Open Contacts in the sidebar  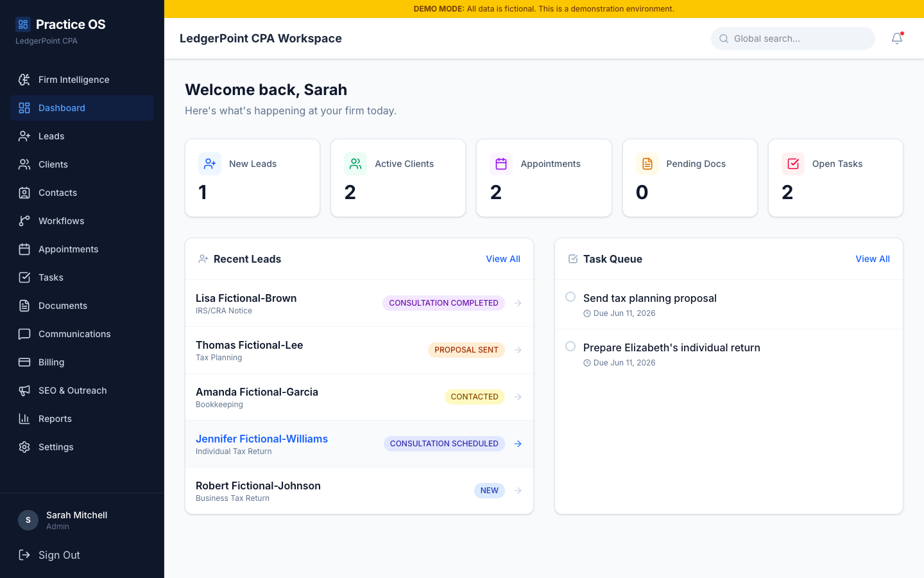click(81, 193)
